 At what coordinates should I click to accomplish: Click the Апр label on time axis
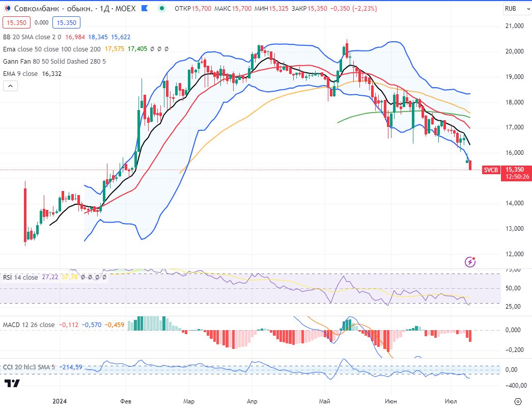[252, 401]
